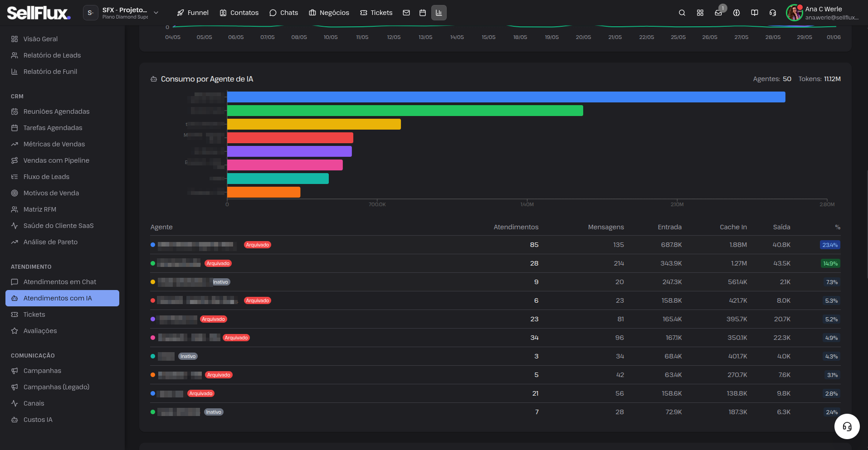
Task: Click the headset support icon in header
Action: tap(773, 13)
